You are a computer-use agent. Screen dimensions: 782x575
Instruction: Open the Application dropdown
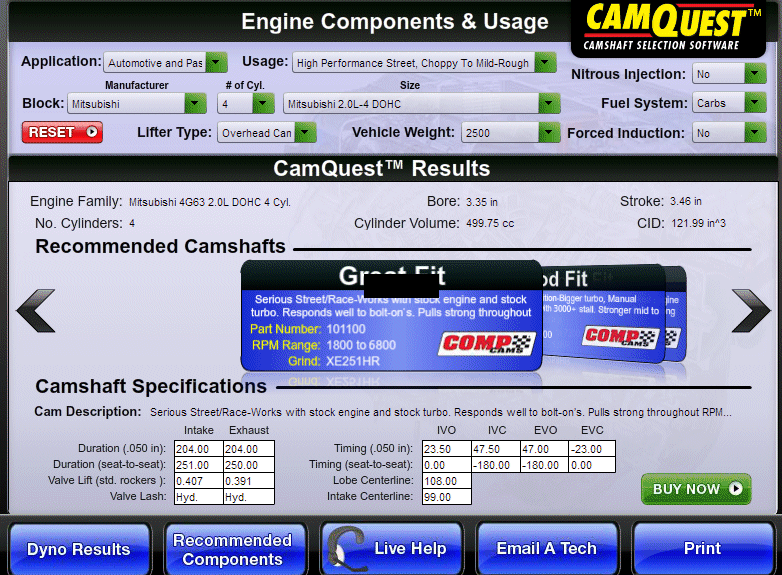point(166,63)
